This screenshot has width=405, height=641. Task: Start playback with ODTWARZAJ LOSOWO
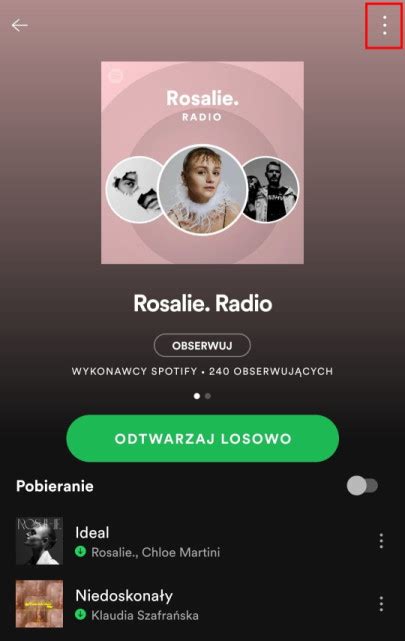tap(202, 439)
